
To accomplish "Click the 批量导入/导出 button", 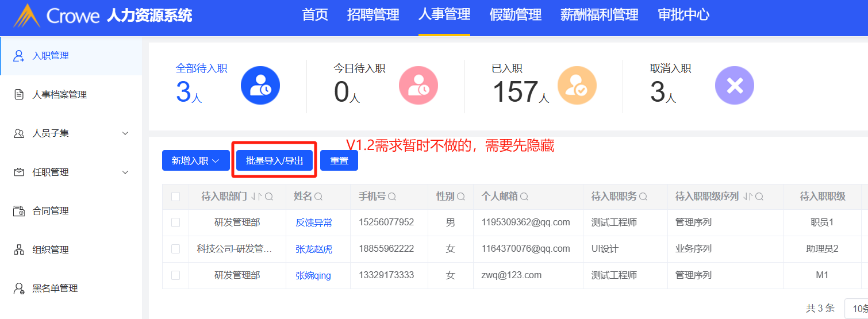I will point(274,161).
